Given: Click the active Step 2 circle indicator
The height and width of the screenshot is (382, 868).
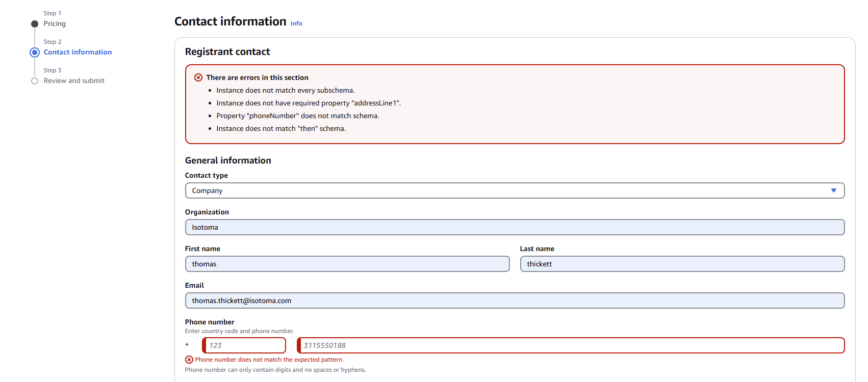Looking at the screenshot, I should 35,52.
